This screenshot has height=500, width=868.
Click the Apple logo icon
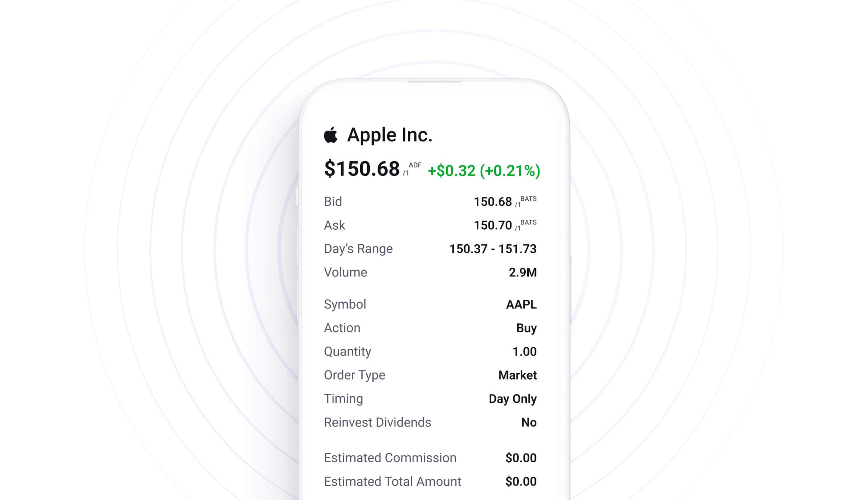coord(331,135)
